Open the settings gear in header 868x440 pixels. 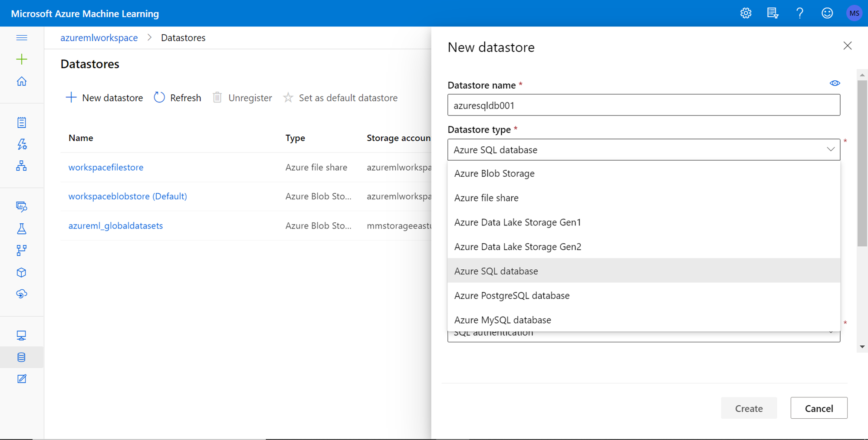[746, 13]
